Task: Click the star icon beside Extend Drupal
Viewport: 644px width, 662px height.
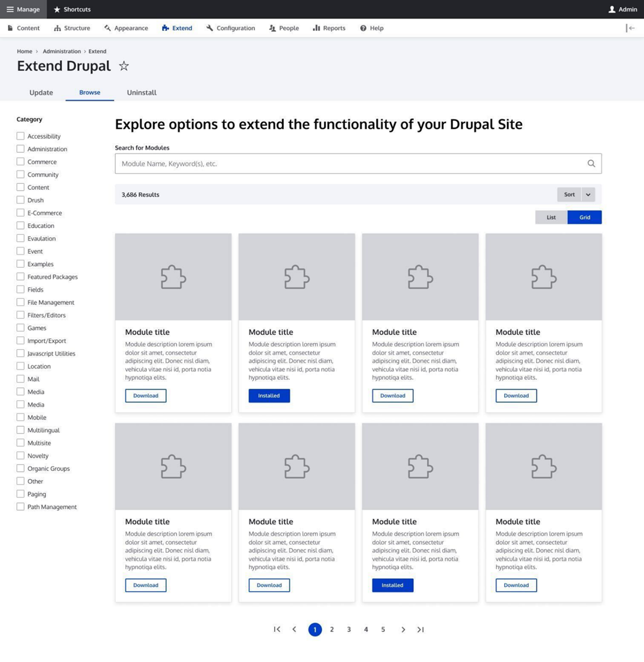Action: (124, 66)
